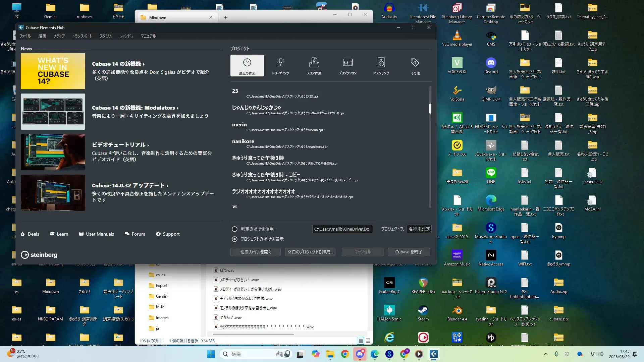The height and width of the screenshot is (362, 644).
Task: Click the Open Other File button
Action: [255, 252]
